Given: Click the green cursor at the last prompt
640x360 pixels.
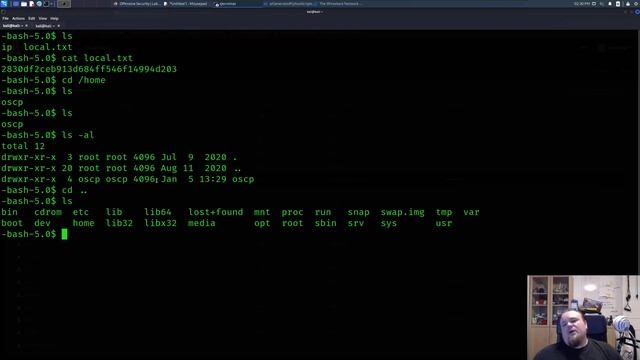Looking at the screenshot, I should click(64, 234).
